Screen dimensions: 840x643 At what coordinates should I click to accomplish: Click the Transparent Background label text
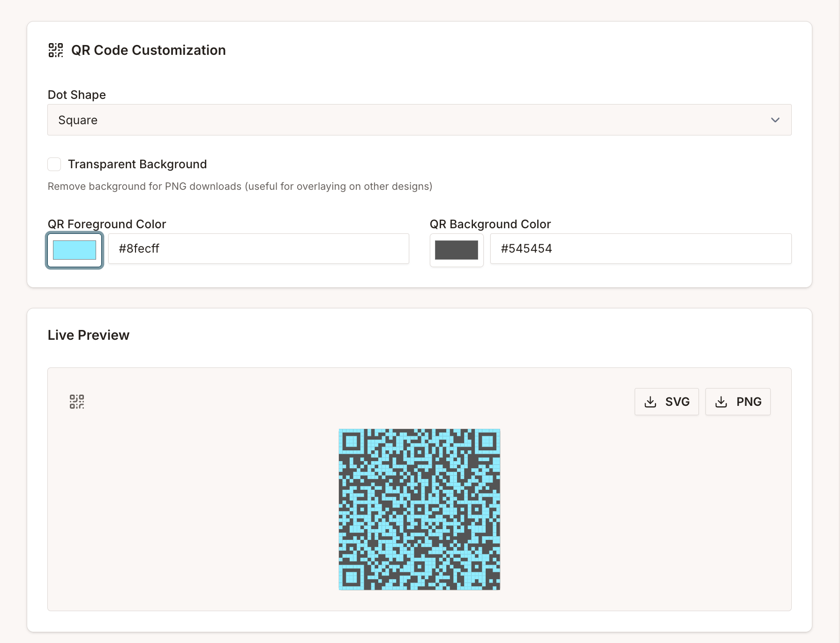(137, 164)
